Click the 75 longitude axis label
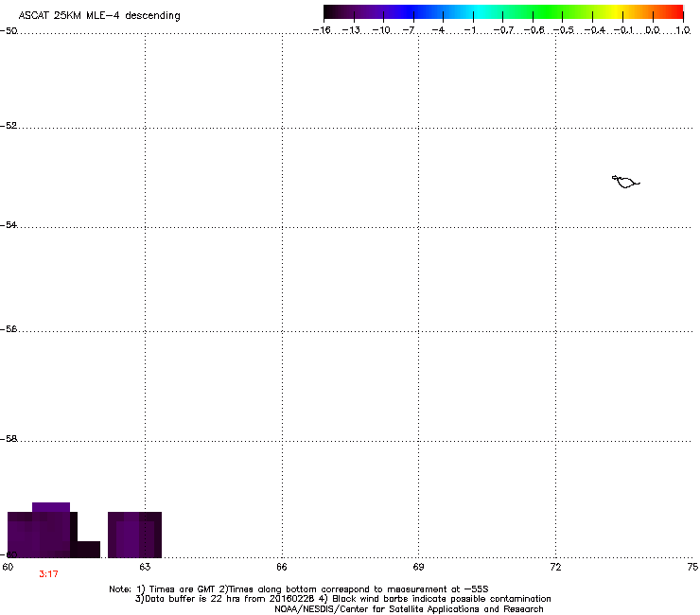 tap(692, 567)
